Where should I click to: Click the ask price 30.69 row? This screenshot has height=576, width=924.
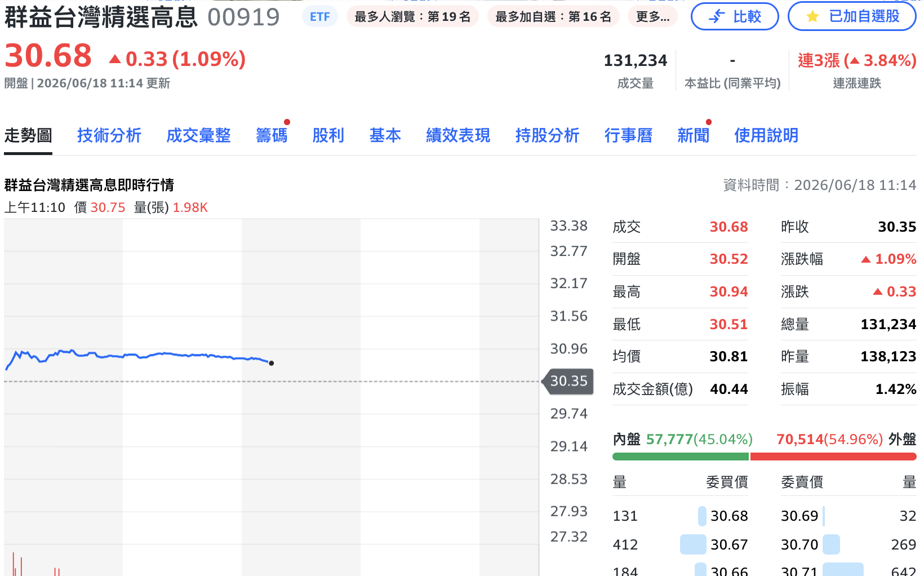[849, 516]
